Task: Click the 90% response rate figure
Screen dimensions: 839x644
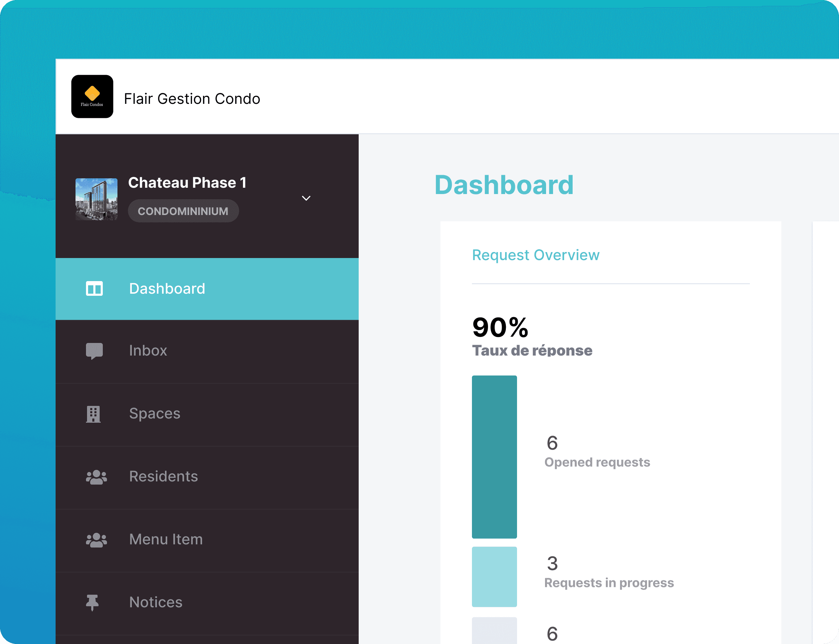Action: point(500,327)
